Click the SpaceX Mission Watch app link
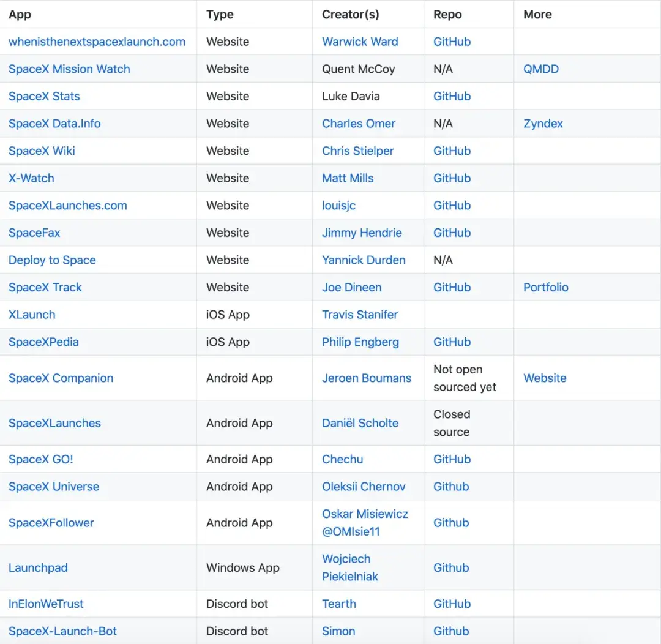Viewport: 661px width, 644px height. 69,69
